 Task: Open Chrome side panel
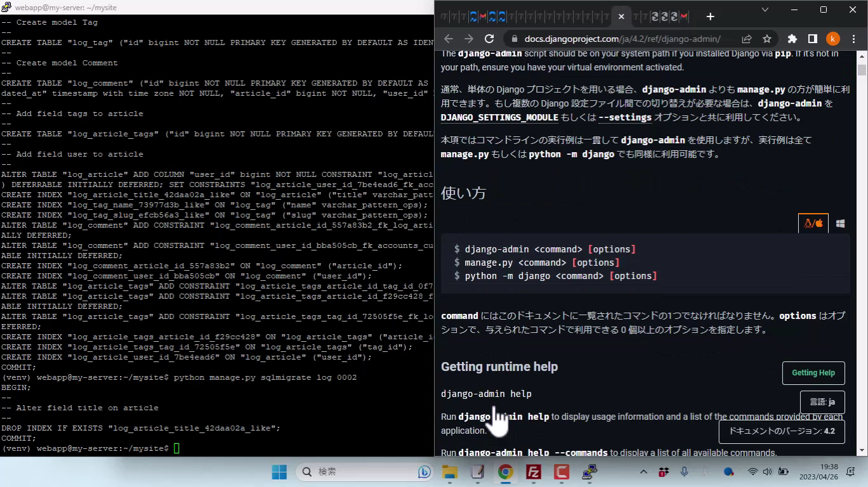pos(813,39)
